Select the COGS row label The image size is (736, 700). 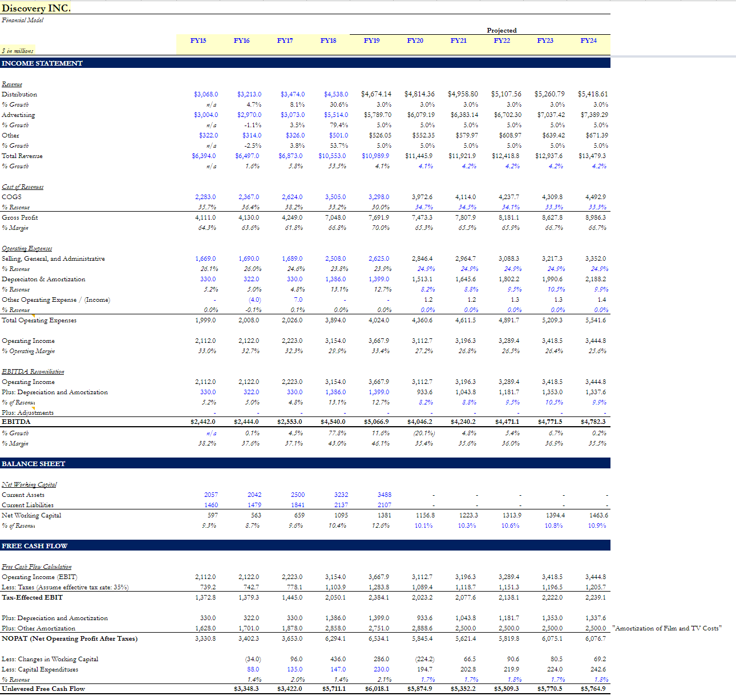pos(11,197)
